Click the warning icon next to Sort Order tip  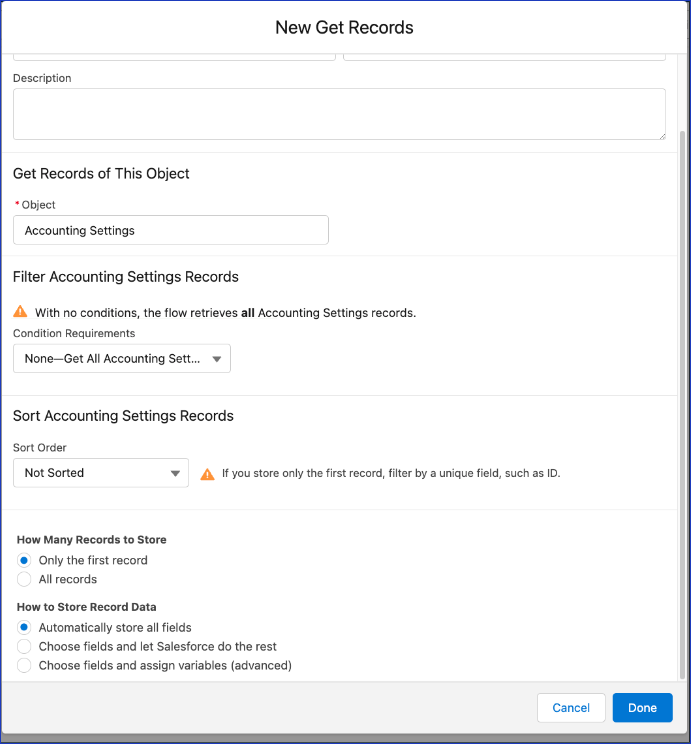(207, 473)
